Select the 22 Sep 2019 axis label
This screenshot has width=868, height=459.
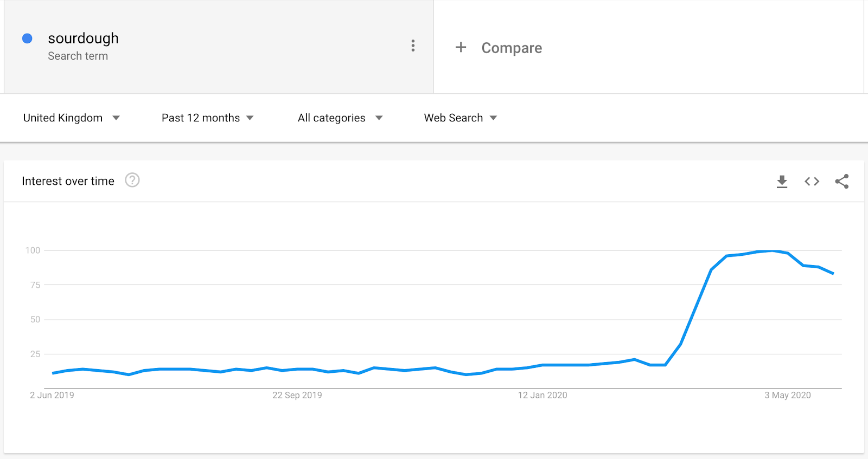[x=297, y=395]
